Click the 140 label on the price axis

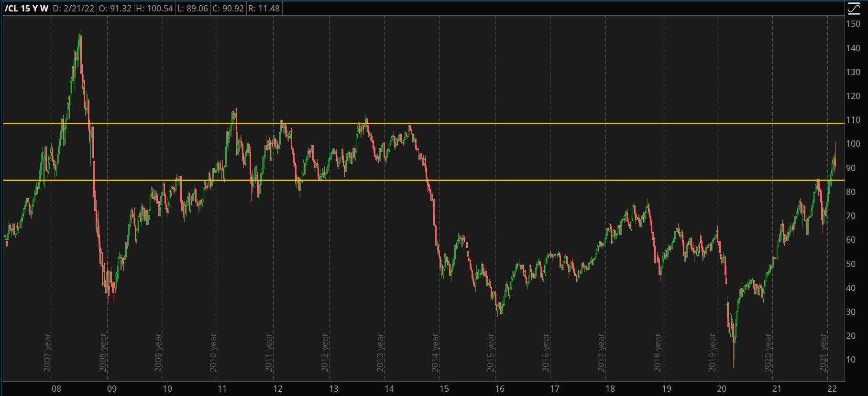pyautogui.click(x=853, y=48)
